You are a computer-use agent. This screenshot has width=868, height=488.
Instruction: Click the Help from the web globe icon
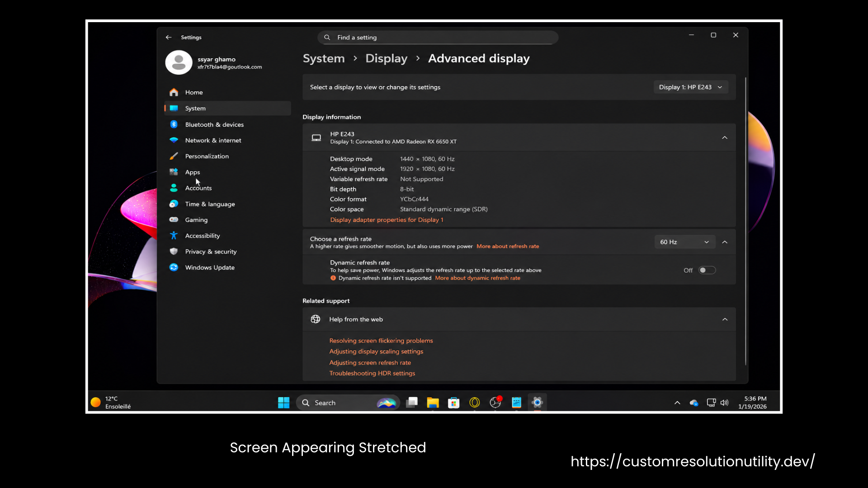pyautogui.click(x=316, y=319)
